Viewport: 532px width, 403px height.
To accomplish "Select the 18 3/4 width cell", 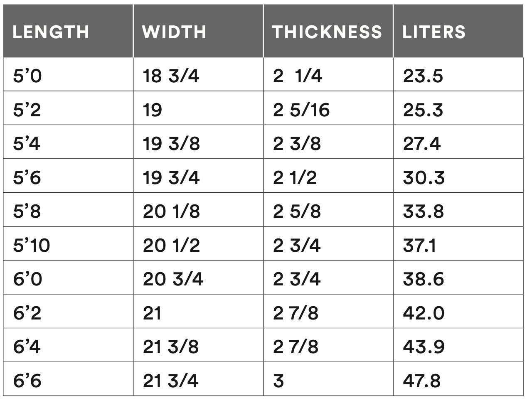I will pyautogui.click(x=198, y=75).
